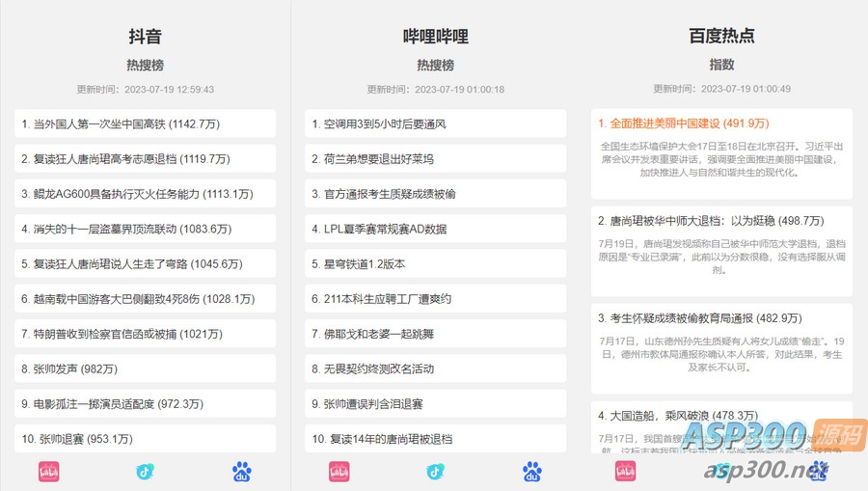Open 复读狂人唐尚珺高考志愿退档 entry

(x=145, y=158)
